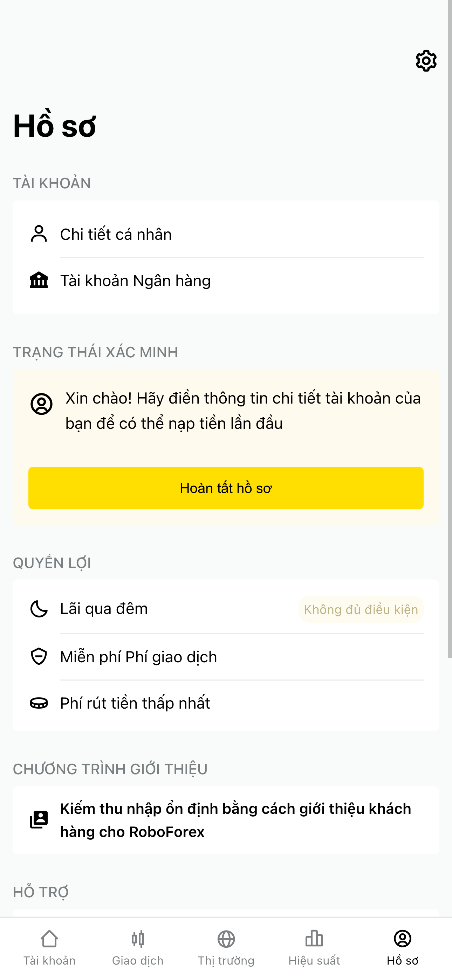Tap the Không đủ điều kiện badge
The image size is (452, 980).
coord(361,609)
